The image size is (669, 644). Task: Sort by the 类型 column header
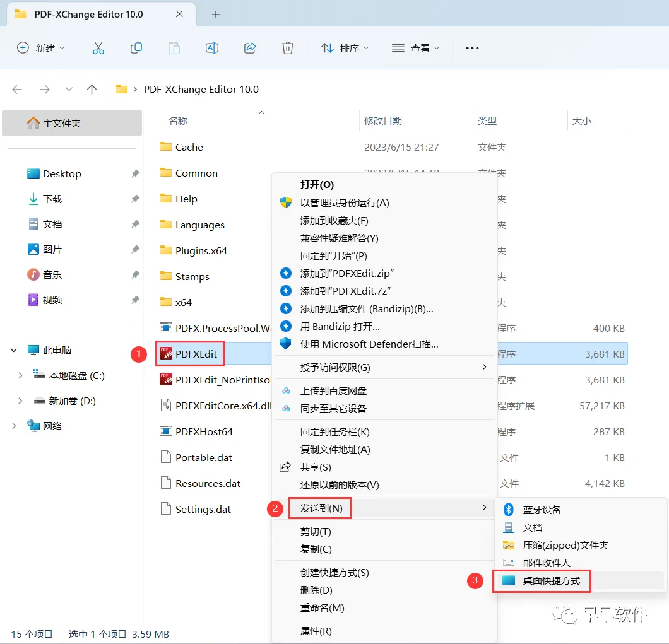(487, 120)
